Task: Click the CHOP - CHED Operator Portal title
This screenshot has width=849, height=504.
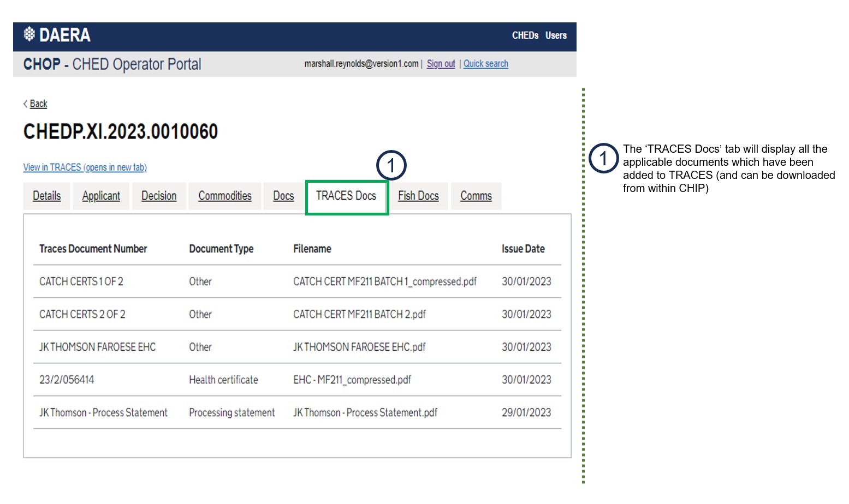Action: [x=112, y=64]
